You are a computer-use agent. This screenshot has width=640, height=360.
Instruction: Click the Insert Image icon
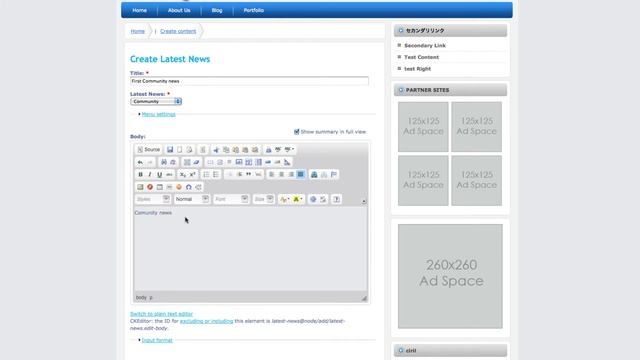pos(140,187)
